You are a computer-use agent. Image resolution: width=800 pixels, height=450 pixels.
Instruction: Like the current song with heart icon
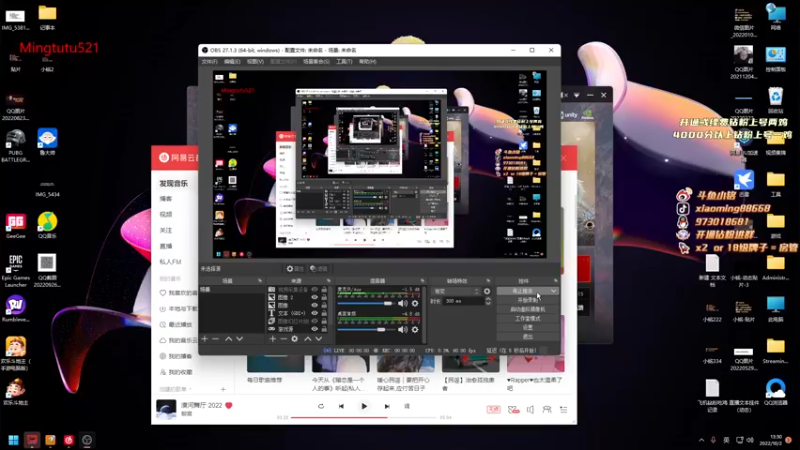[229, 406]
